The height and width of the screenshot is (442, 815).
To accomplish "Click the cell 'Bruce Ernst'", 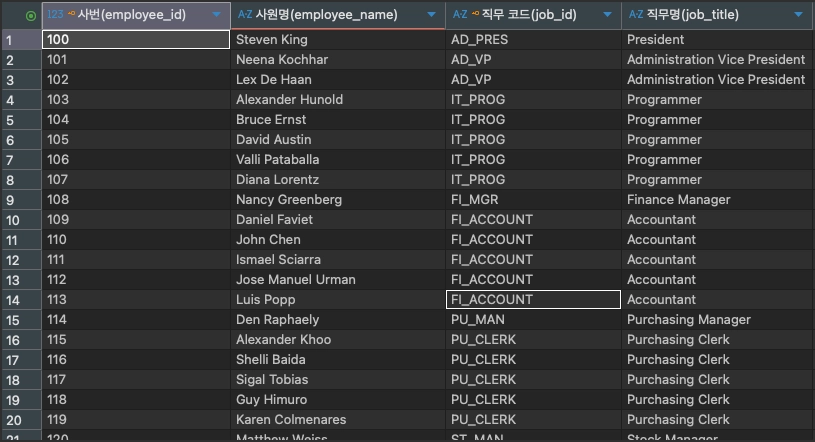I will pos(338,120).
